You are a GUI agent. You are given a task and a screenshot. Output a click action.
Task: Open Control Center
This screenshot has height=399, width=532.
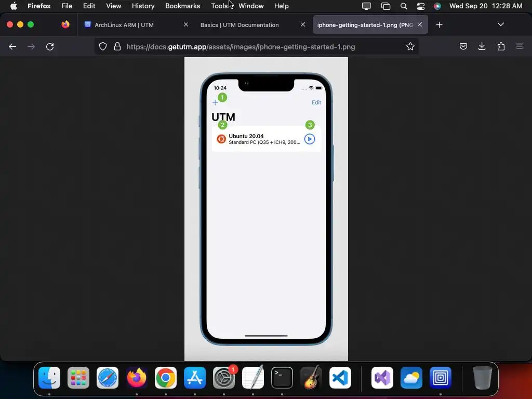coord(421,6)
